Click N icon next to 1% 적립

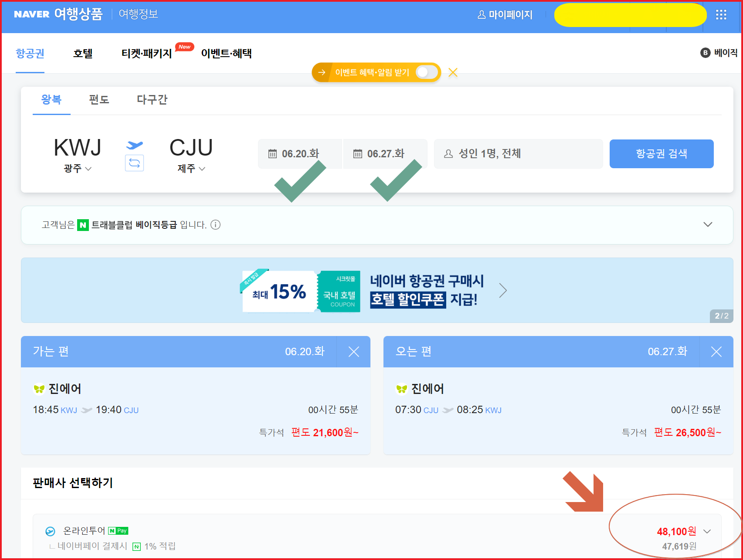(x=136, y=546)
